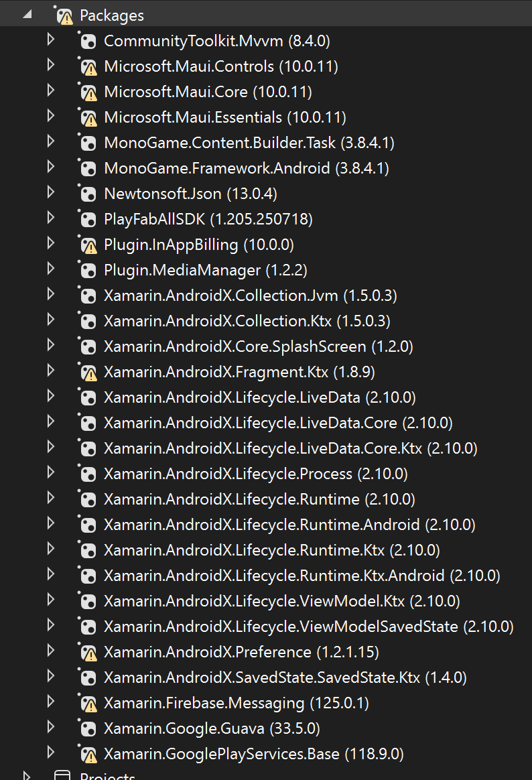This screenshot has height=780, width=532.
Task: Click Newtonsoft.Json package icon
Action: coord(88,194)
